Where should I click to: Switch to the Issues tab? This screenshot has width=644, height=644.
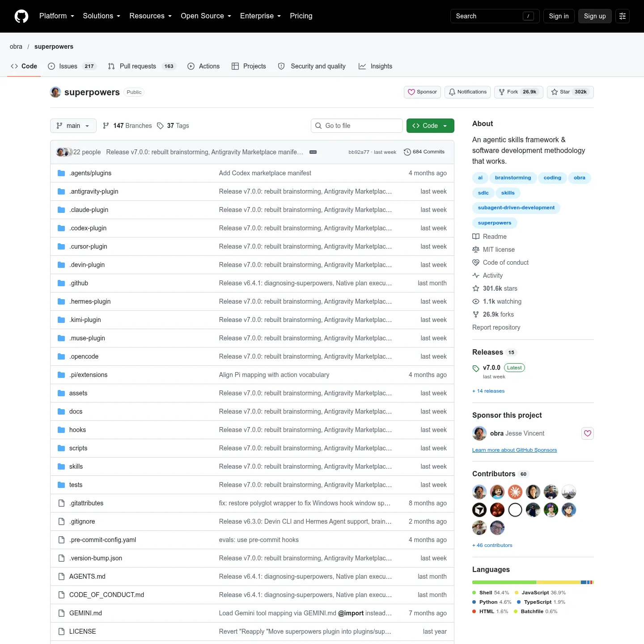pos(72,66)
